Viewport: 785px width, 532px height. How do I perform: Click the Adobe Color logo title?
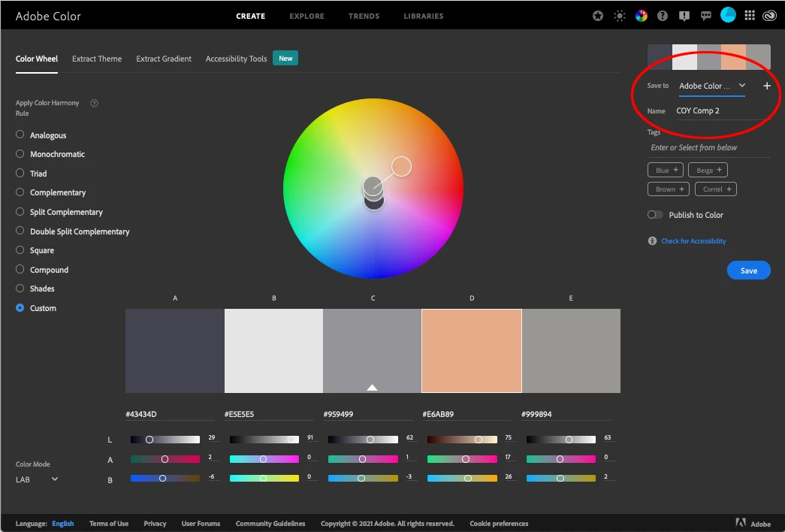[48, 16]
